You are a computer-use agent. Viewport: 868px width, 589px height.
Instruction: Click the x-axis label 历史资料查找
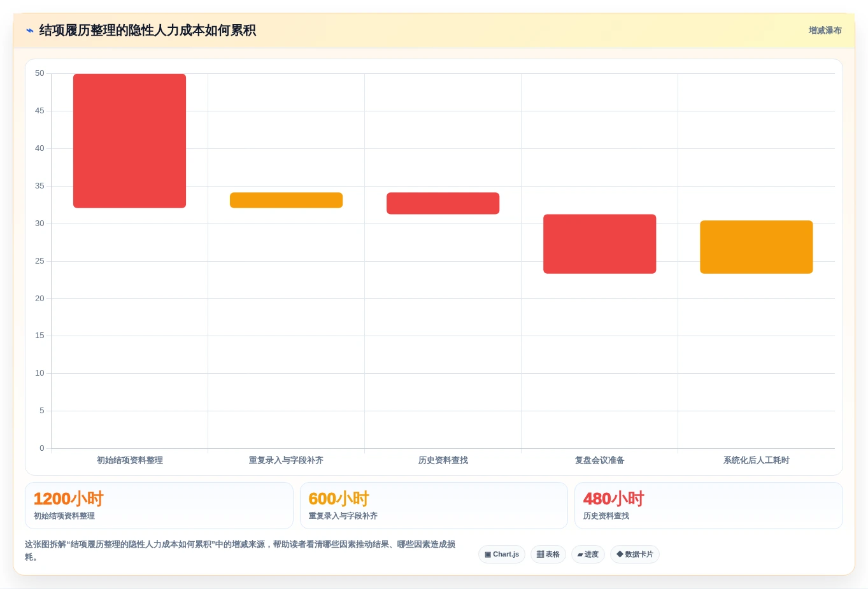pos(443,460)
